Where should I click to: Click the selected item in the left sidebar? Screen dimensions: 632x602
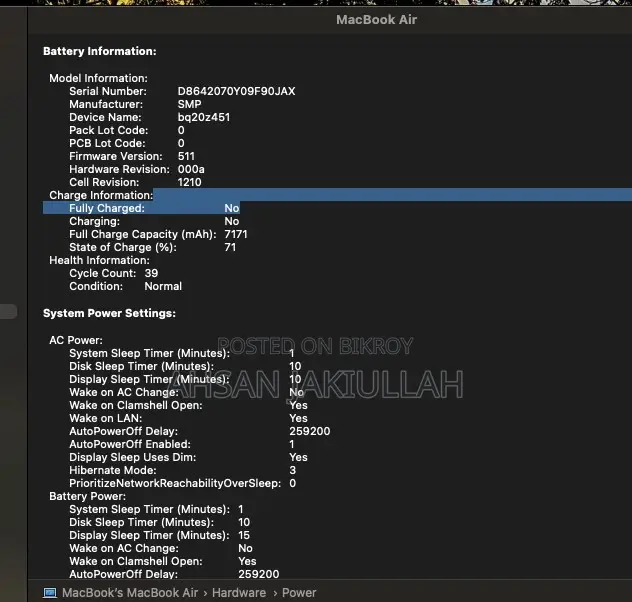click(x=8, y=311)
